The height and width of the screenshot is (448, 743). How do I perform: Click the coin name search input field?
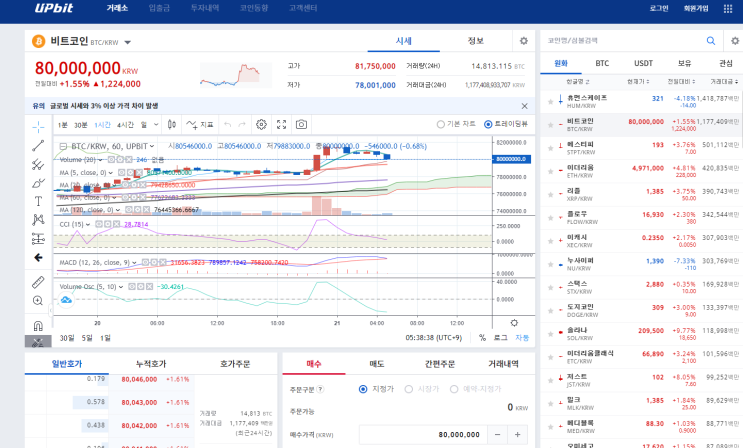tap(623, 41)
